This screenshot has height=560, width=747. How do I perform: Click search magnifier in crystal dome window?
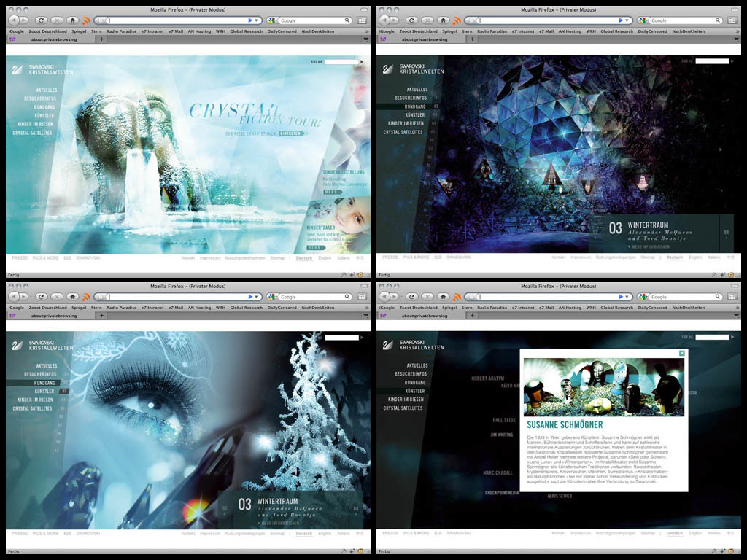tap(718, 20)
